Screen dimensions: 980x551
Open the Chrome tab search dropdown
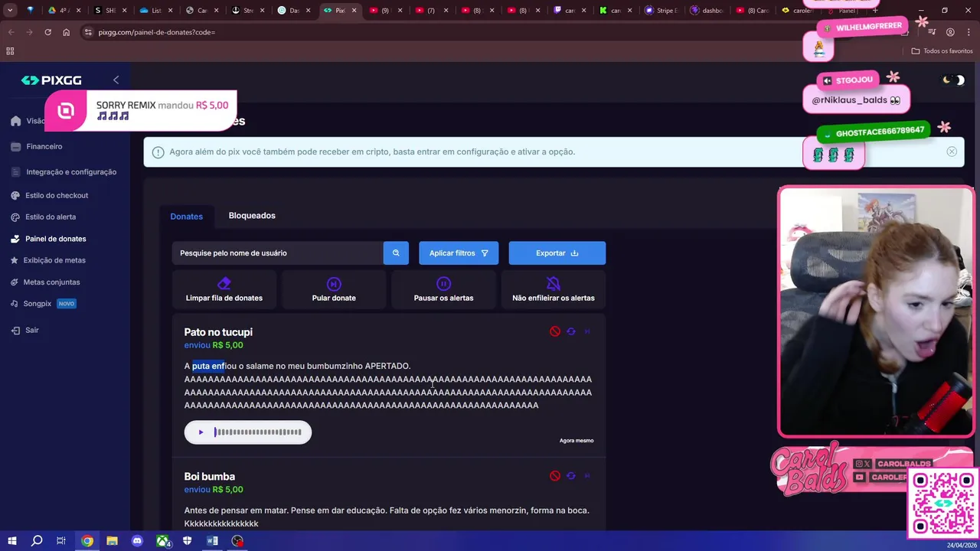(x=10, y=11)
